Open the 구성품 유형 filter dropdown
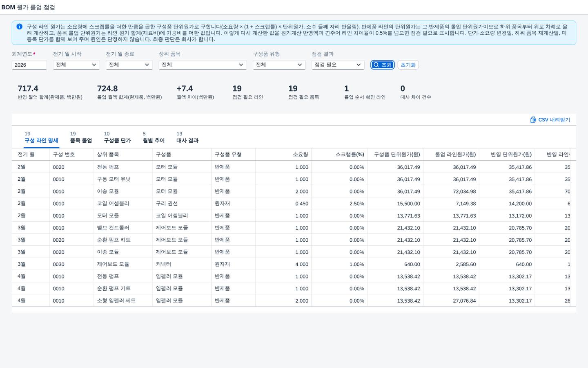The width and height of the screenshot is (588, 368). (x=279, y=65)
